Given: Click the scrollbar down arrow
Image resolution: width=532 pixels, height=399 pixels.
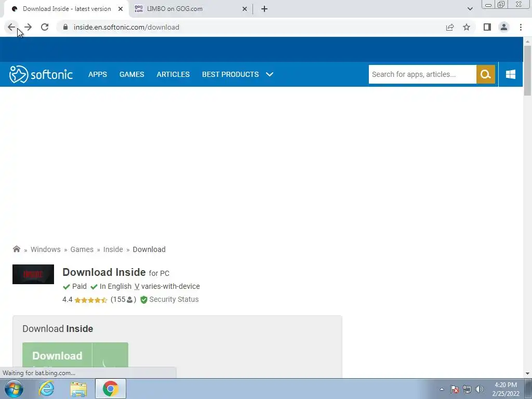Looking at the screenshot, I should 527,374.
